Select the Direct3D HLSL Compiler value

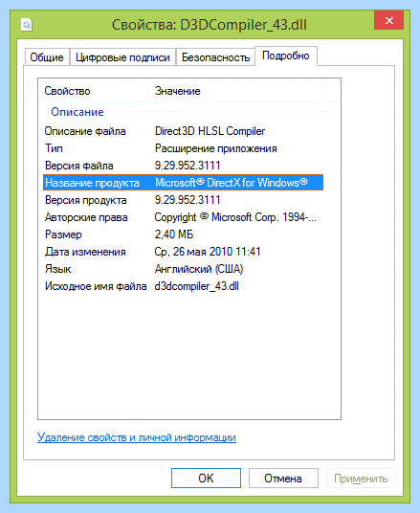tap(210, 131)
